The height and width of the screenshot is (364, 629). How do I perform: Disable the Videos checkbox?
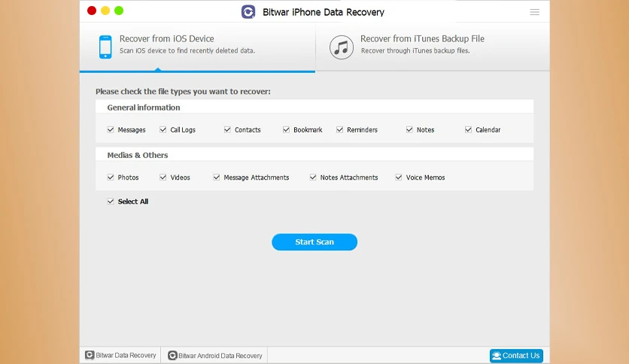(163, 177)
